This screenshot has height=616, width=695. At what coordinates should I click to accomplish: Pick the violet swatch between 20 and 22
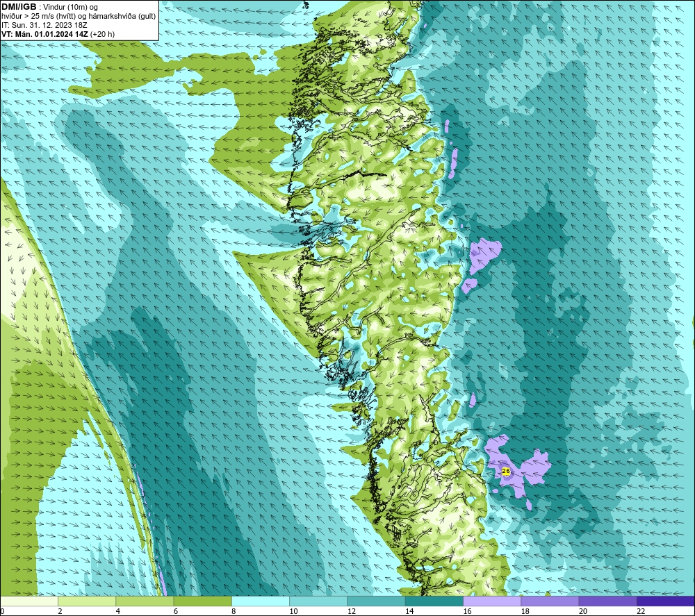(607, 601)
